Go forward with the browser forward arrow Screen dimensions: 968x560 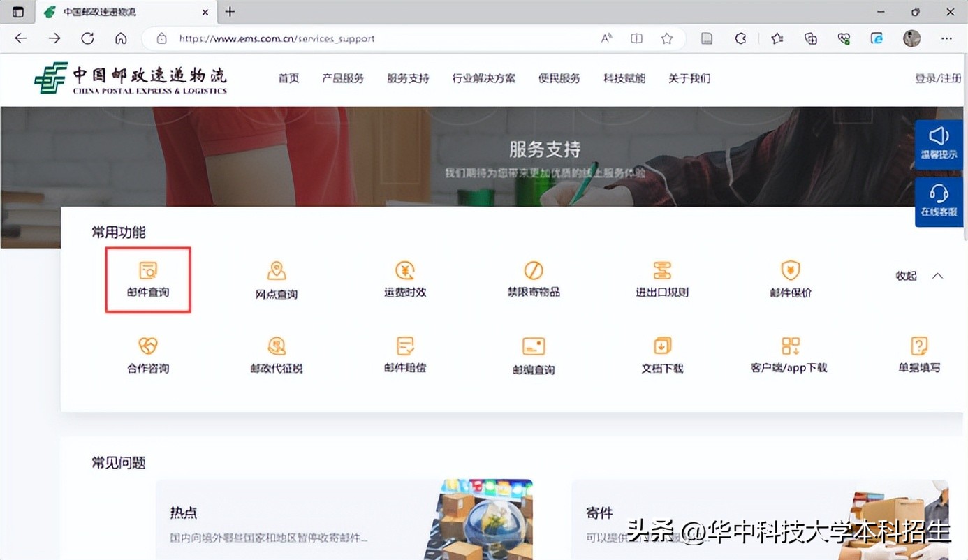coord(54,38)
